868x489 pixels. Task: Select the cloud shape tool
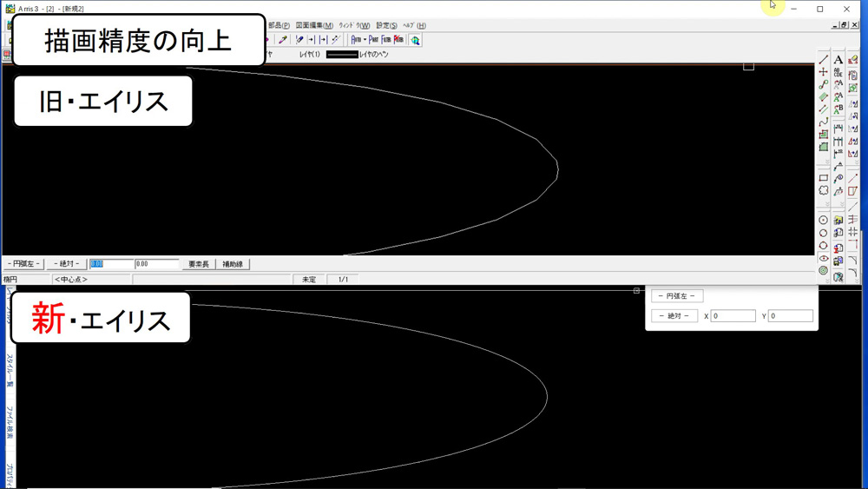823,191
